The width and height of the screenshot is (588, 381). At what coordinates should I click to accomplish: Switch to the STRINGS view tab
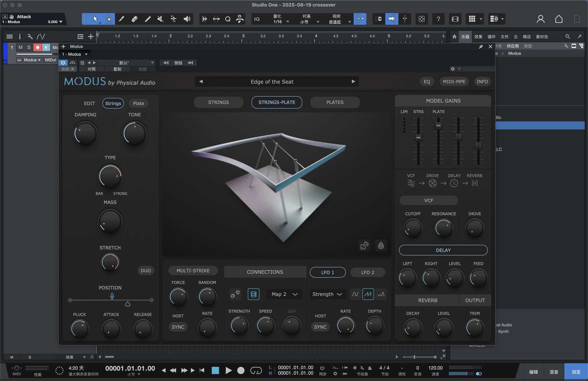218,102
